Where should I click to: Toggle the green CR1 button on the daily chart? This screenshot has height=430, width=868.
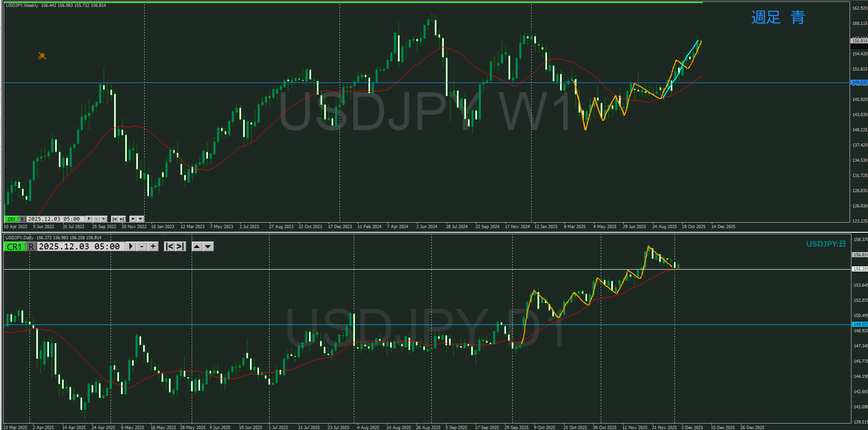(14, 247)
